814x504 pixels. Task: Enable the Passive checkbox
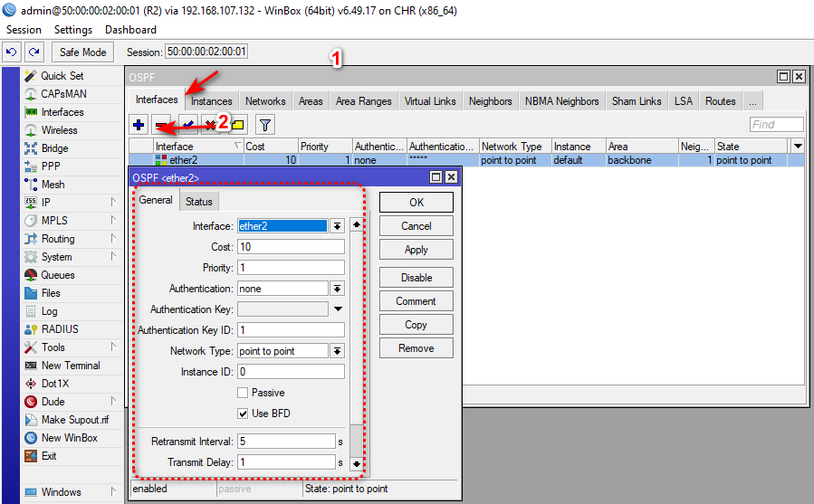tap(243, 393)
